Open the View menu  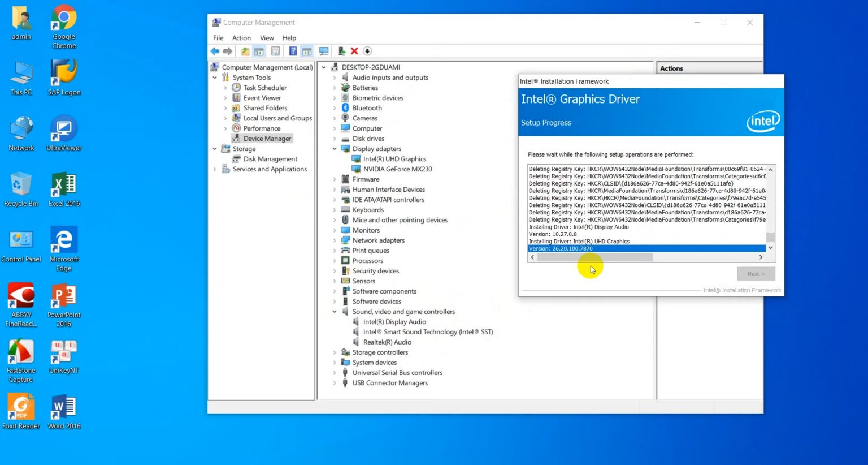267,38
